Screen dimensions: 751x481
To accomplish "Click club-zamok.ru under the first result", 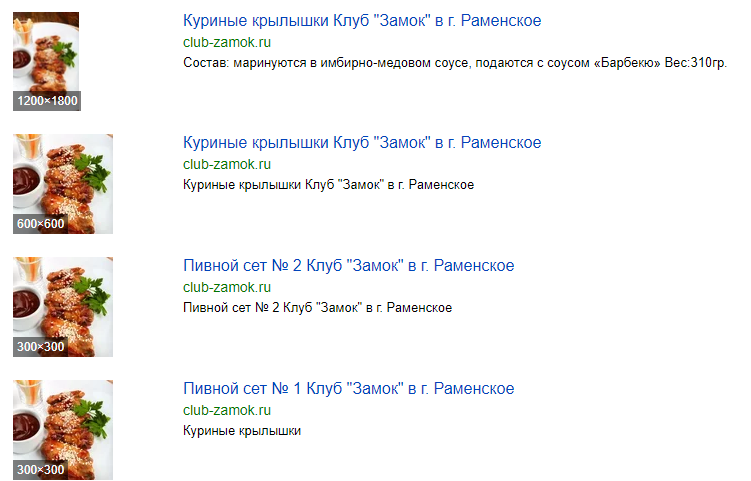I will click(x=227, y=42).
